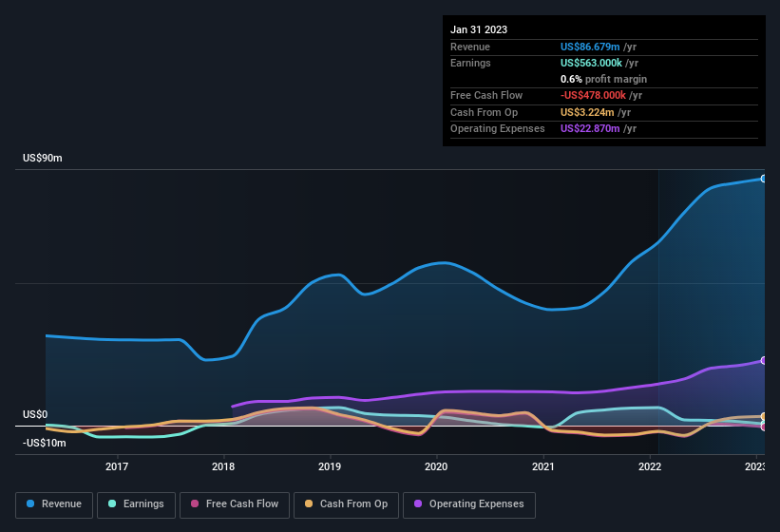Toggle the Earnings series legend button
The height and width of the screenshot is (532, 780).
click(136, 505)
